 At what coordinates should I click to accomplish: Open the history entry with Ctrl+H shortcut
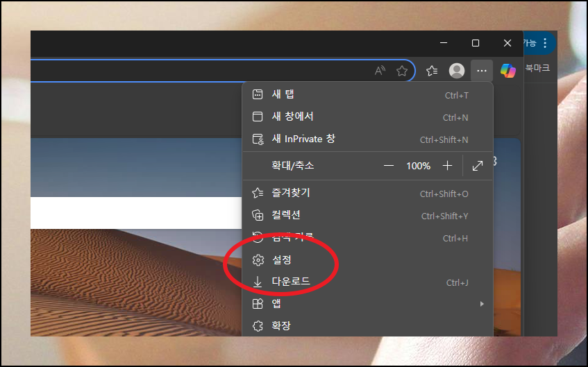click(x=367, y=237)
